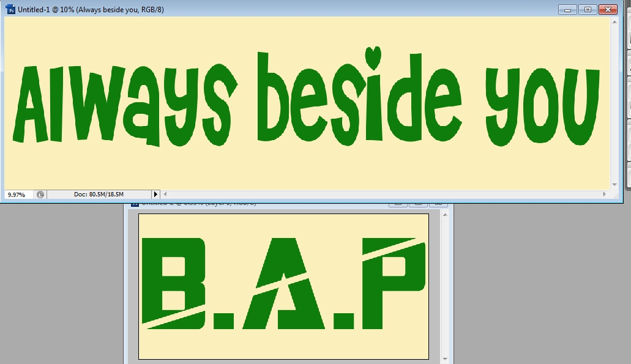Click the horizontal scrollbar left arrow in Untitled-1
The width and height of the screenshot is (631, 364).
point(165,195)
